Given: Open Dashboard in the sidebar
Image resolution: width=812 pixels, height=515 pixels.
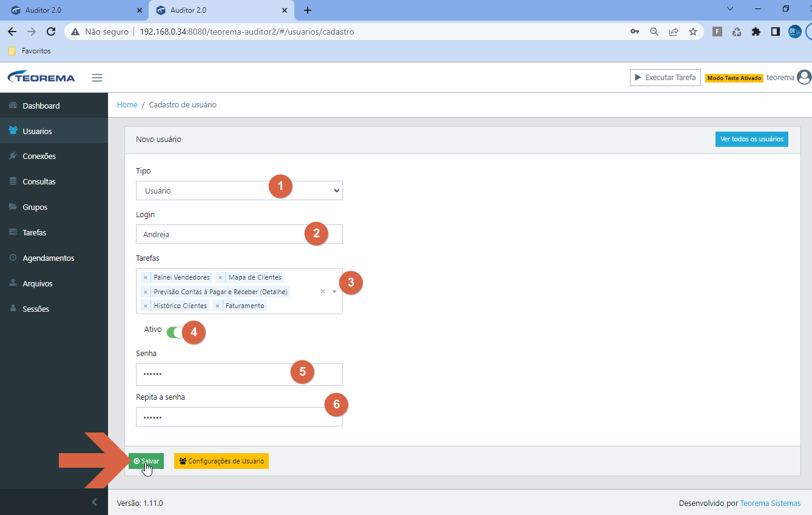Looking at the screenshot, I should pyautogui.click(x=54, y=106).
